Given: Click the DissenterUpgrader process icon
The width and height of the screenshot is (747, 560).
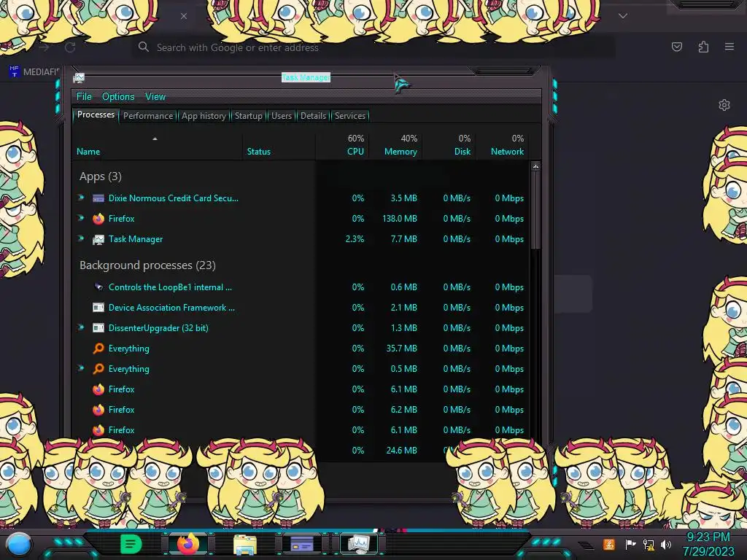Looking at the screenshot, I should click(98, 328).
